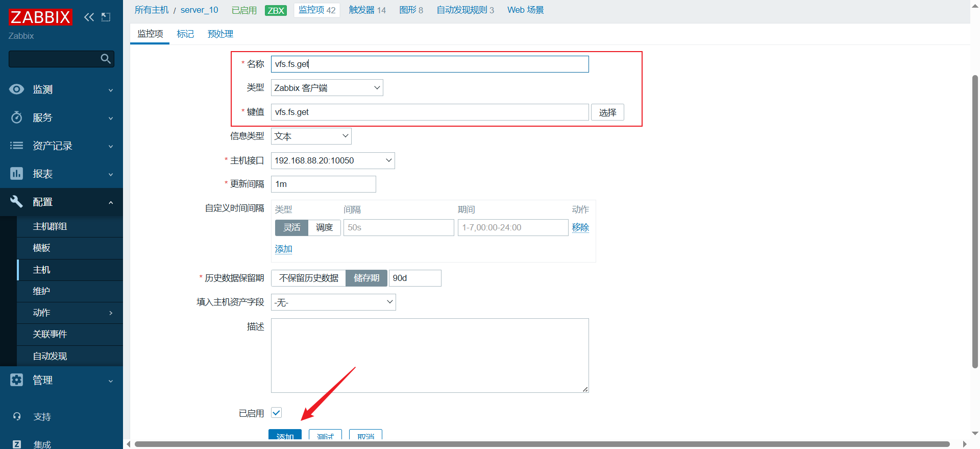
Task: Select 不保留历史数据 option
Action: pos(308,278)
